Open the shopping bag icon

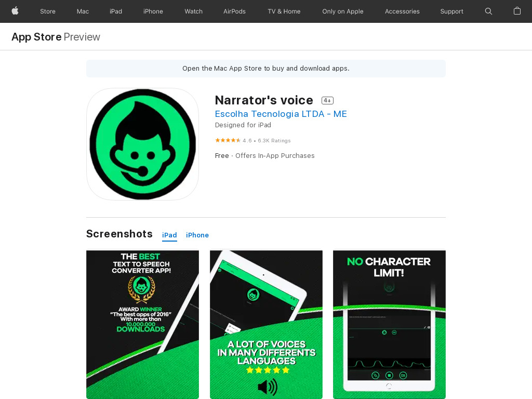pyautogui.click(x=517, y=11)
